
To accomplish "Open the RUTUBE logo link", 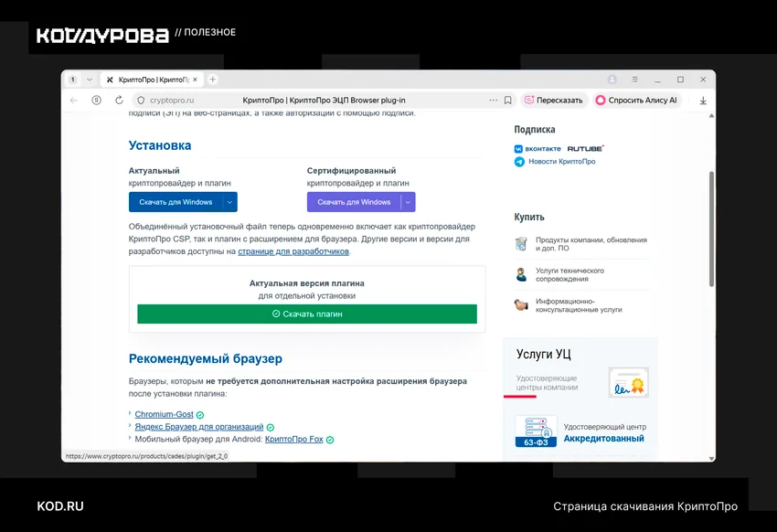I will coord(585,149).
